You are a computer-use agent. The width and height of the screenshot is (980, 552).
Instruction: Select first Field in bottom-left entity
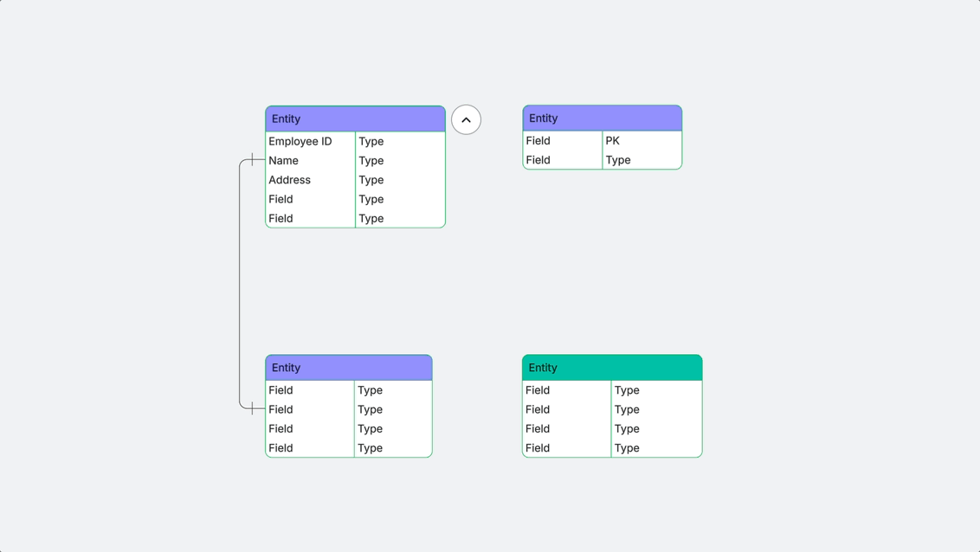pos(310,390)
